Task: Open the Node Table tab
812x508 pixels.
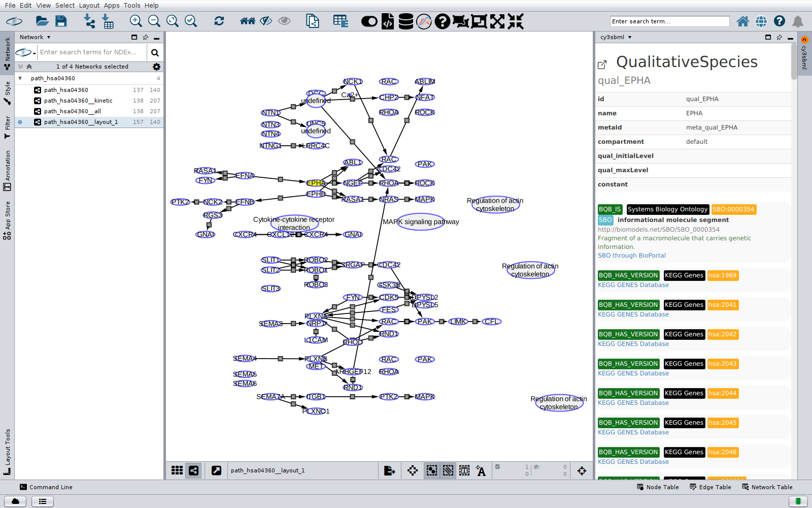Action: click(x=658, y=487)
